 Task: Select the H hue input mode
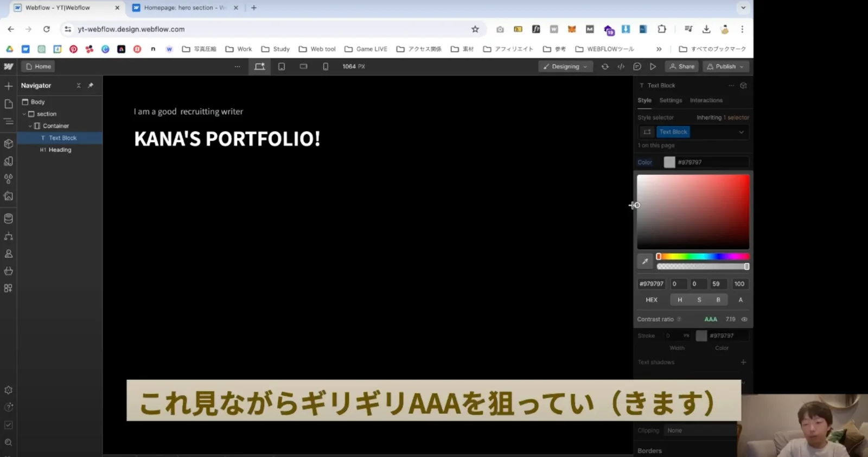[x=680, y=300]
